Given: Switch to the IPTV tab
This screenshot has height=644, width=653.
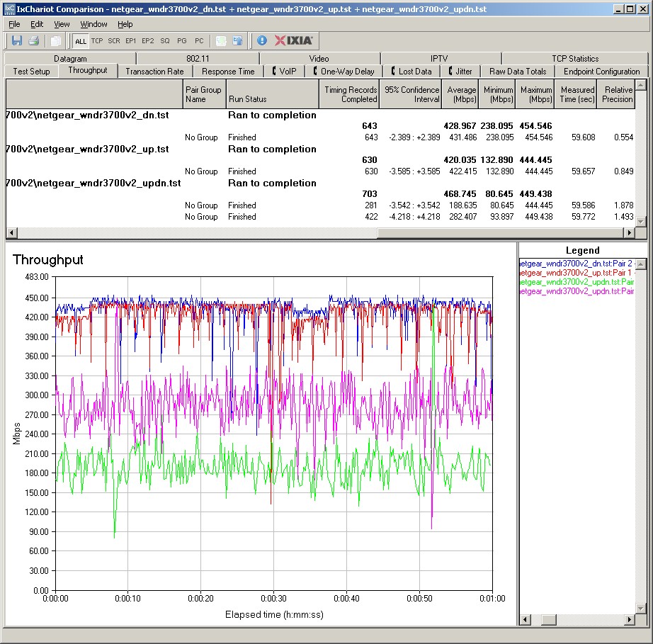Looking at the screenshot, I should point(439,59).
